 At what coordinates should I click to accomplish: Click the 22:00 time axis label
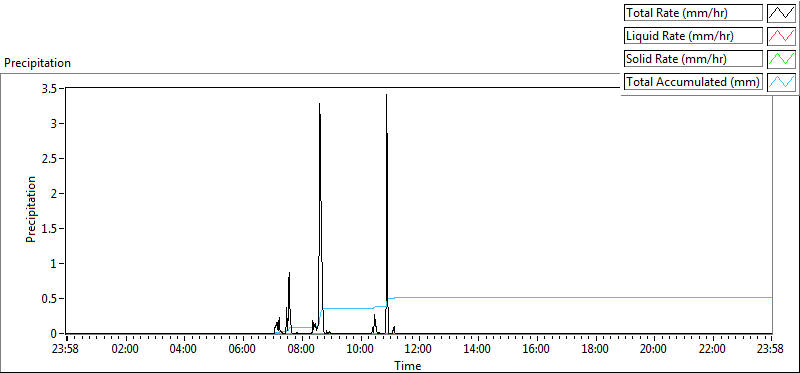(x=712, y=349)
